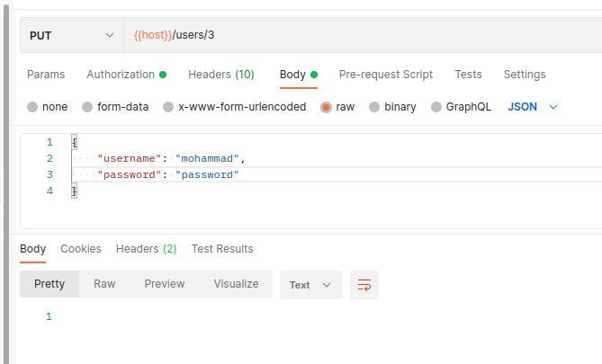Expand the JSON format dropdown

click(533, 107)
